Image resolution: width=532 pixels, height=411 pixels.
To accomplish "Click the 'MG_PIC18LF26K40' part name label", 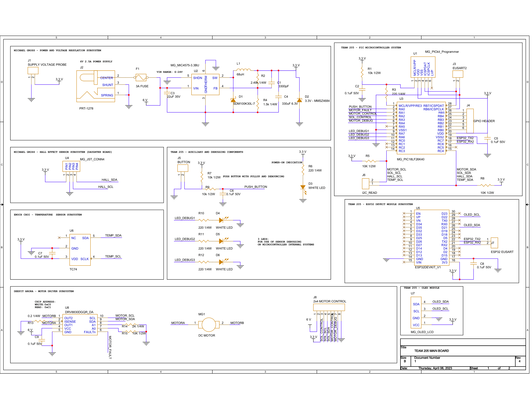I will pyautogui.click(x=410, y=160).
